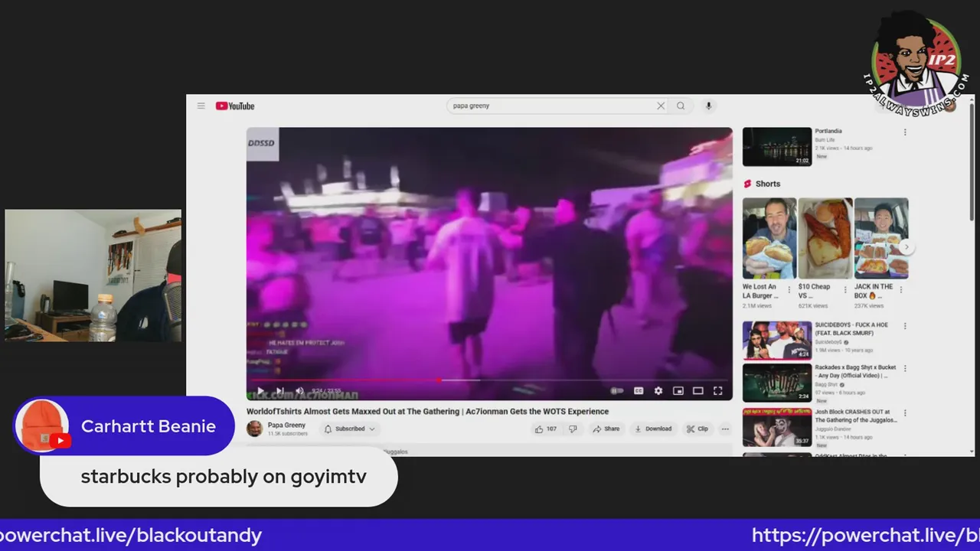Open options for 'JACK IN THE BOX' short
Image resolution: width=980 pixels, height=551 pixels.
[x=901, y=290]
